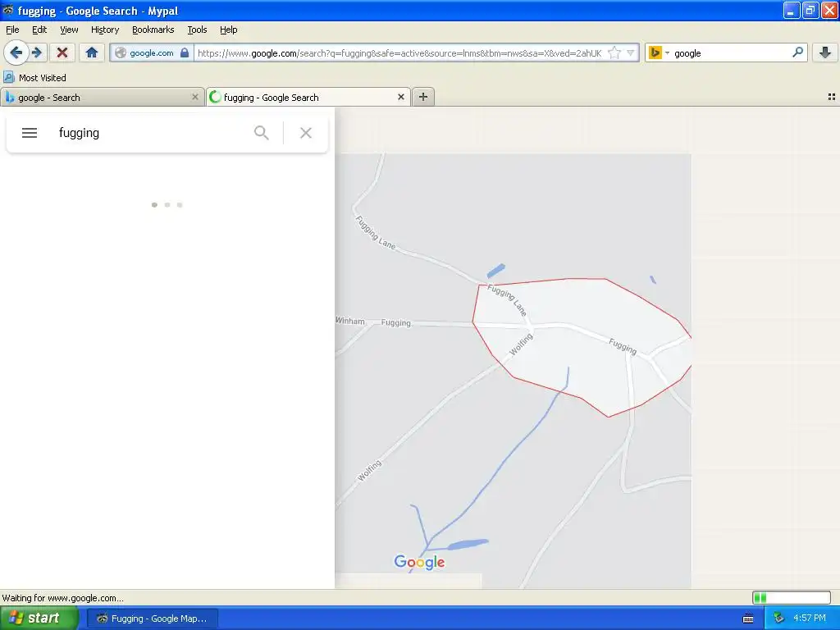Screen dimensions: 840x630
Task: Click the search bar magnifier icon
Action: (797, 52)
